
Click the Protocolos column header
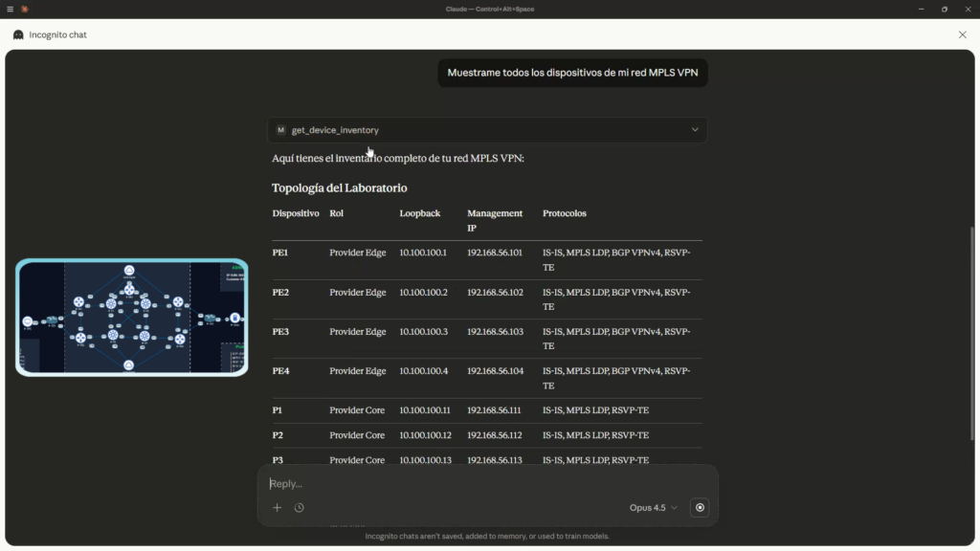tap(565, 213)
